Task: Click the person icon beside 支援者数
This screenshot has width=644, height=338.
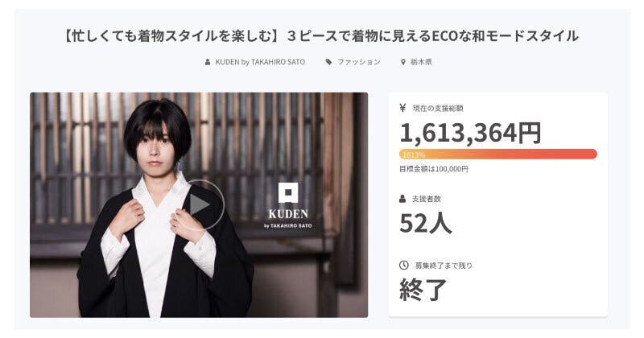Action: [402, 199]
